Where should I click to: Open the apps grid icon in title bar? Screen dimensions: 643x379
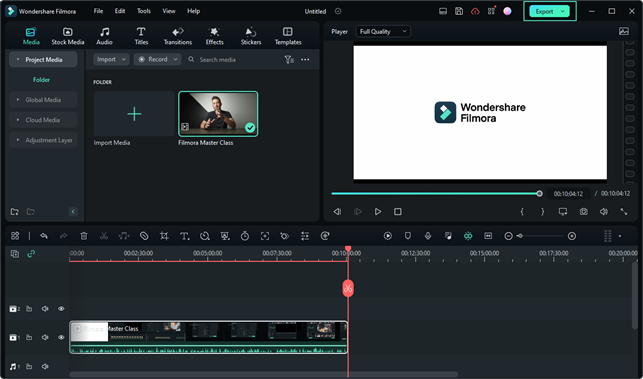[x=491, y=11]
